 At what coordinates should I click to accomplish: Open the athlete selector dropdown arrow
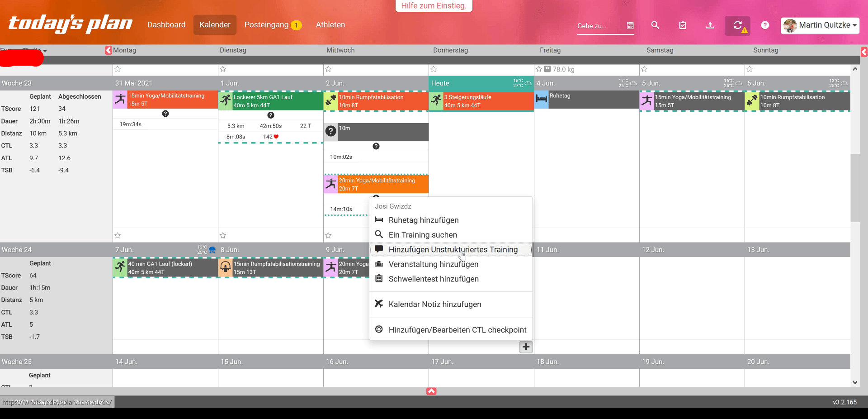click(45, 51)
